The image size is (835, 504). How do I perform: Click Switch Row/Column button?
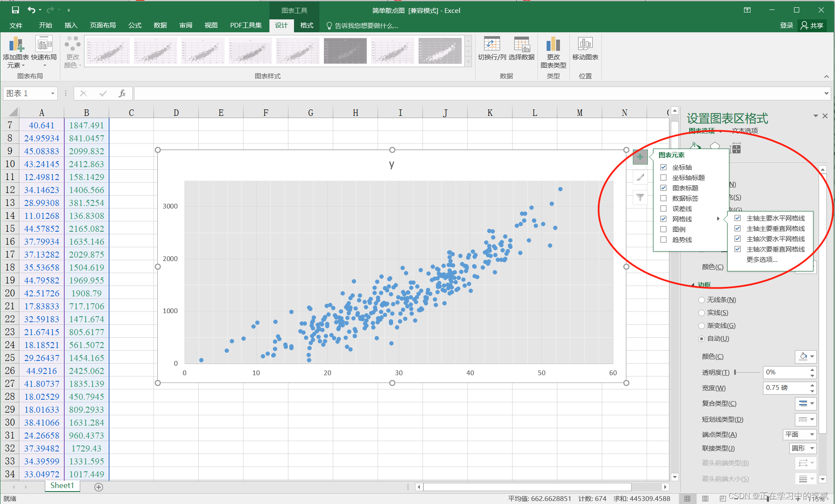click(x=492, y=49)
